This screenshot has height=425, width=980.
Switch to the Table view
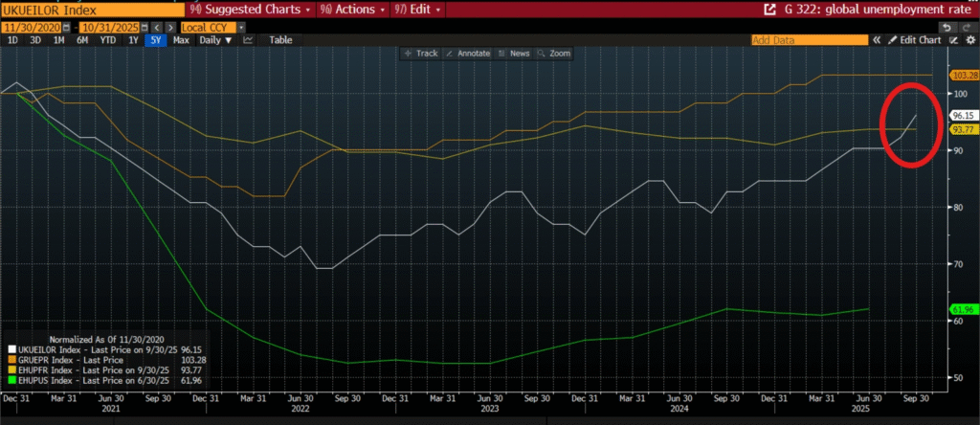click(x=280, y=40)
